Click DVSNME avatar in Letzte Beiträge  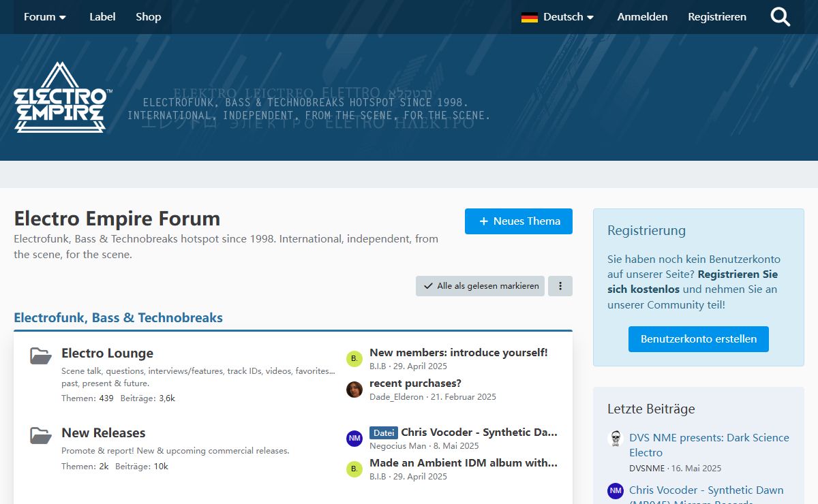tap(616, 439)
